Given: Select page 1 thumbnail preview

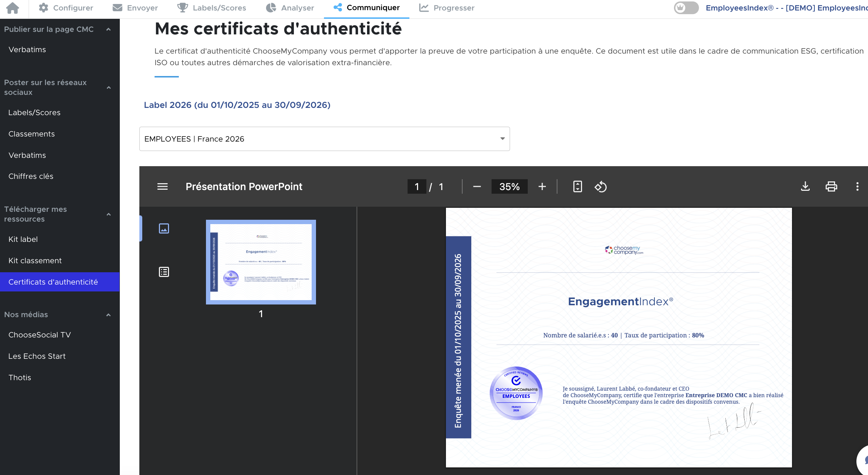Looking at the screenshot, I should click(x=261, y=262).
